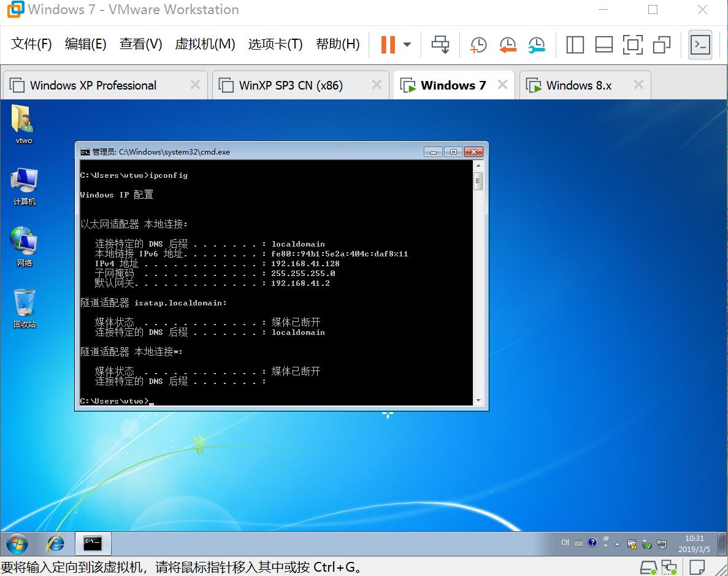Screen dimensions: 728x576
Task: Click the orange Pause virtual machine button
Action: point(388,45)
